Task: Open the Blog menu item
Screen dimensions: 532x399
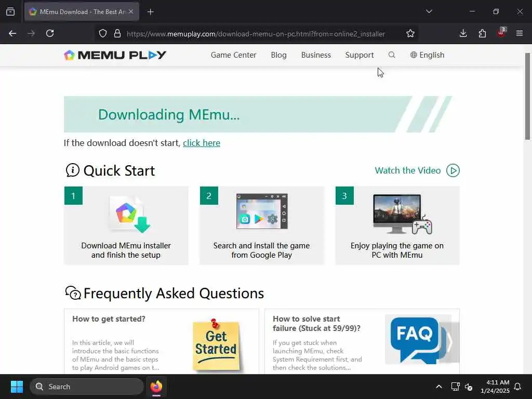Action: coord(278,55)
